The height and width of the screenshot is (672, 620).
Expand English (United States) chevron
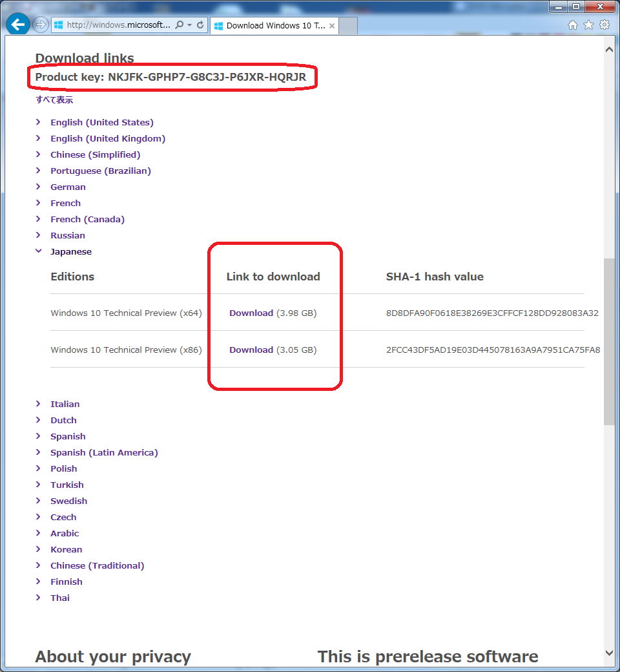(38, 122)
